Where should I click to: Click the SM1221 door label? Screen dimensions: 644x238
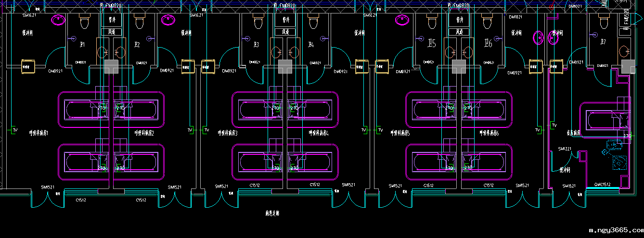pyautogui.click(x=564, y=149)
